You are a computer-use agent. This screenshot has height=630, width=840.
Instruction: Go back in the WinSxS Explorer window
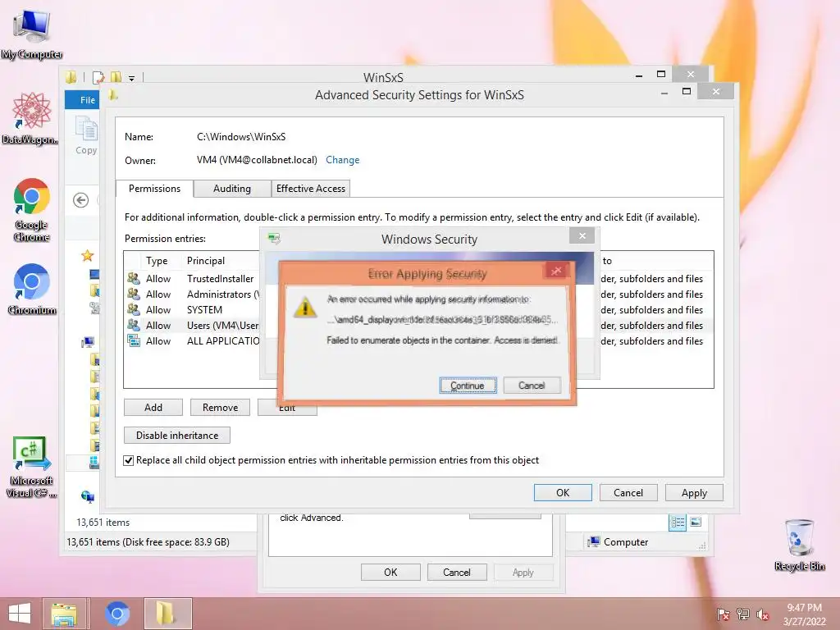tap(81, 200)
